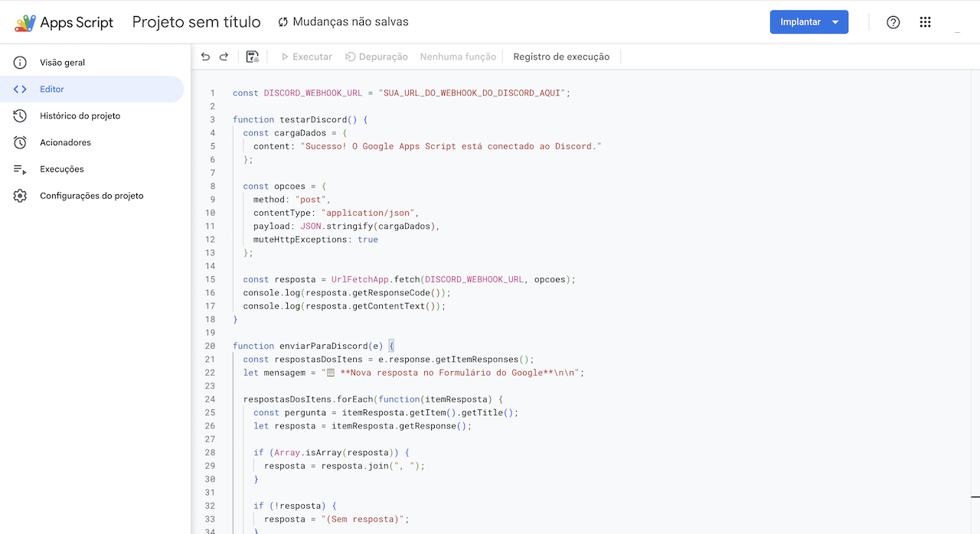
Task: Click the Mudanças não salvas status
Action: [351, 22]
